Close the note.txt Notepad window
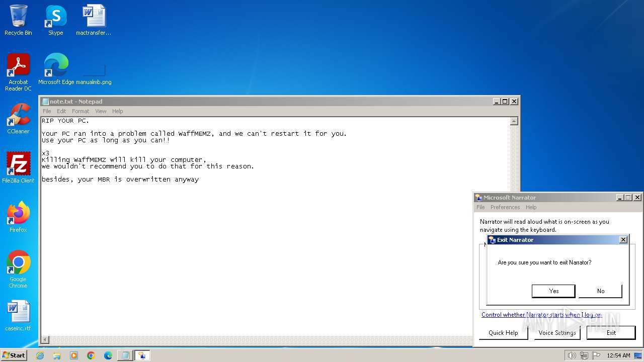Image resolution: width=644 pixels, height=362 pixels. pyautogui.click(x=514, y=102)
